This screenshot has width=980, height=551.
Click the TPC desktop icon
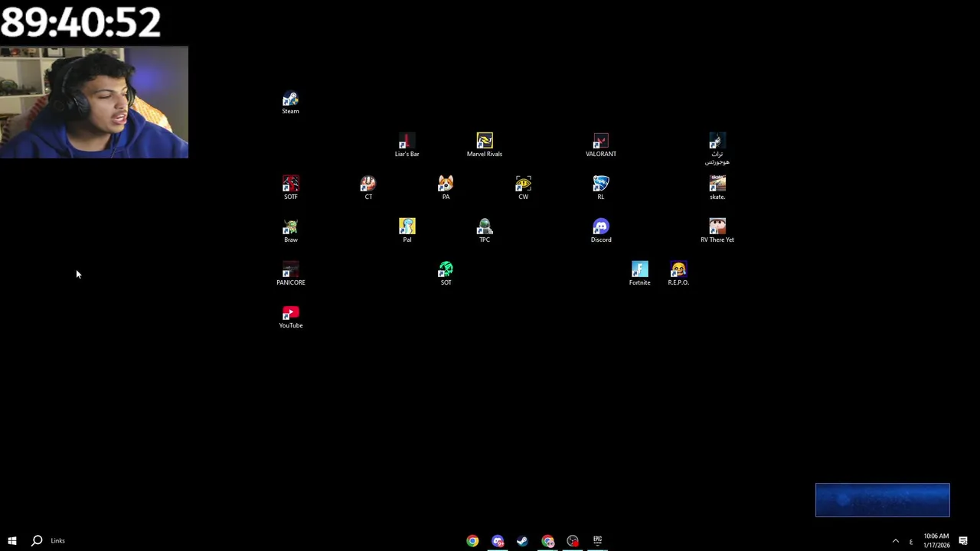point(485,231)
